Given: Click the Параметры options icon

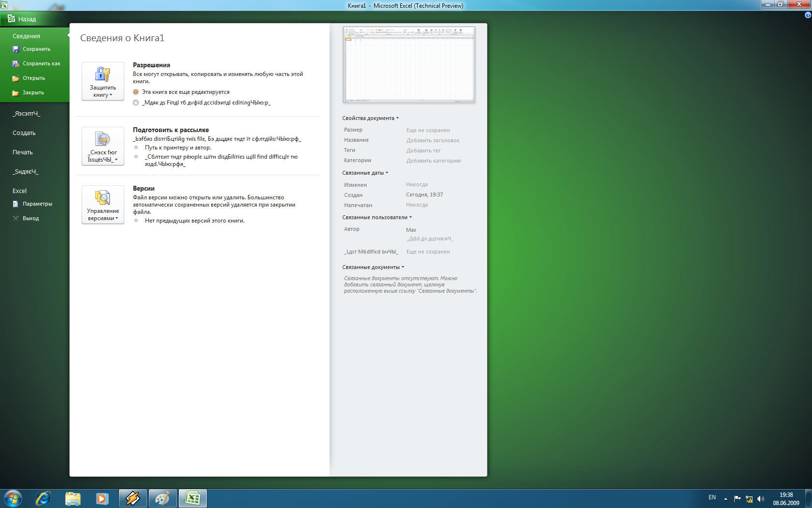Looking at the screenshot, I should coord(16,204).
